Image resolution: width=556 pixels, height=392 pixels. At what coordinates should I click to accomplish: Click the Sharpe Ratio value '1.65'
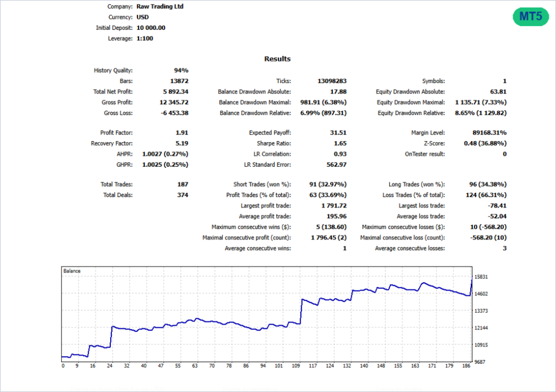(x=340, y=143)
